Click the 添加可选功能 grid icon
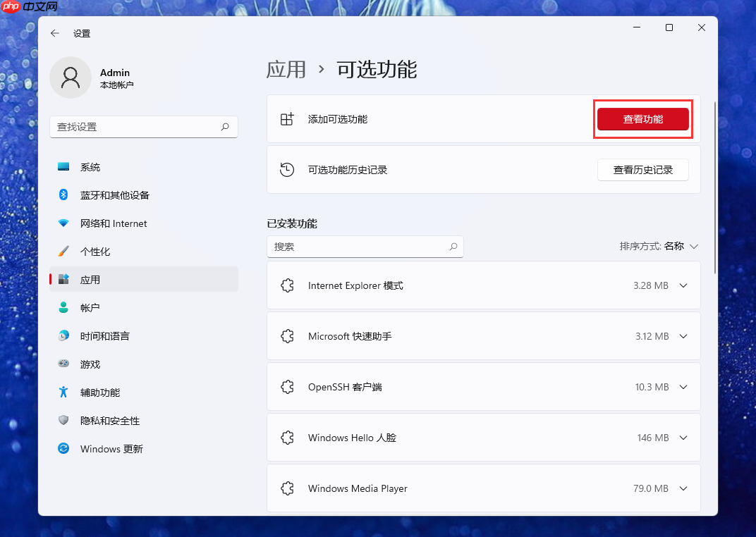The image size is (756, 537). (x=287, y=119)
